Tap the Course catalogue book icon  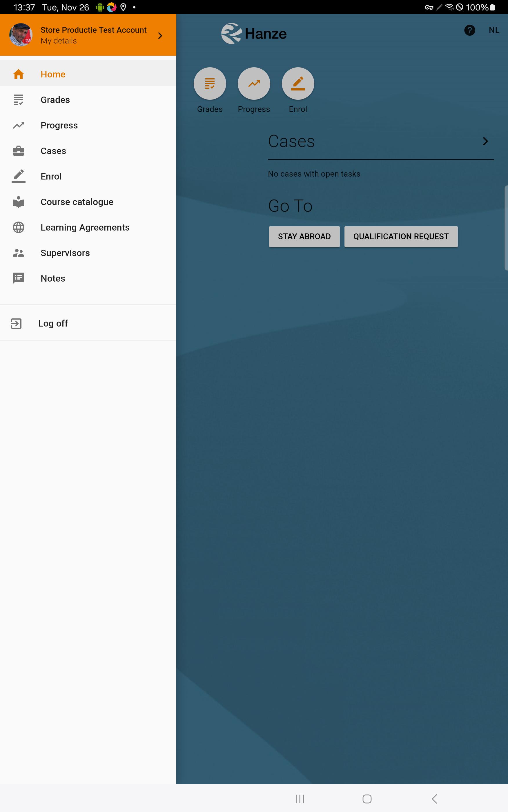click(x=19, y=202)
